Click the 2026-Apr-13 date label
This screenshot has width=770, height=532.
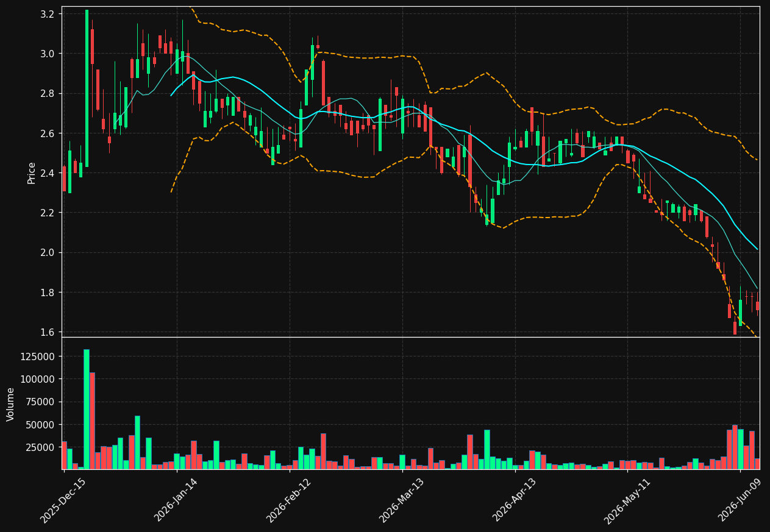pos(515,500)
